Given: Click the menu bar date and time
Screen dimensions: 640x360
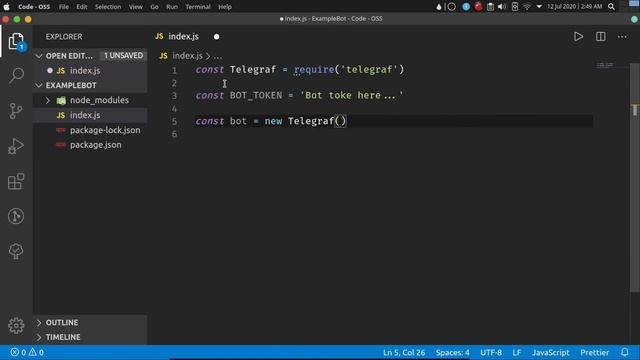Looking at the screenshot, I should click(x=574, y=7).
